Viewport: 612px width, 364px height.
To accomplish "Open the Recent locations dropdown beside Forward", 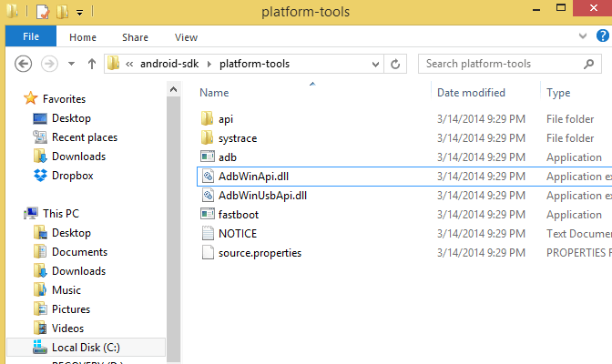I will [72, 65].
